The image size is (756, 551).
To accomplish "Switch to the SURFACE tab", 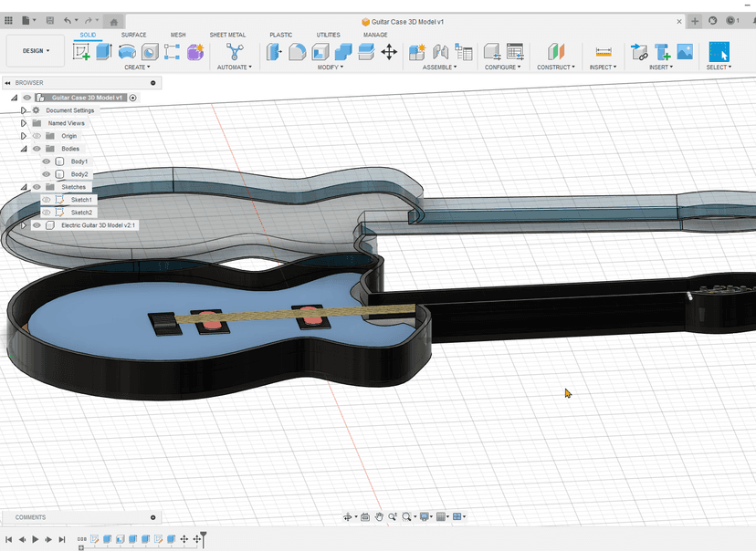I will pyautogui.click(x=133, y=35).
